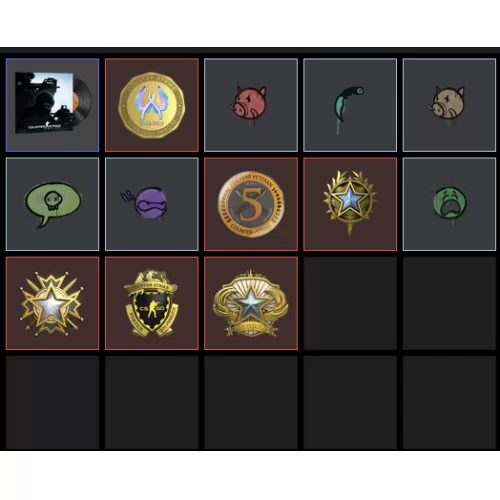
Task: Select the first empty slot in bottom row
Action: pyautogui.click(x=52, y=402)
